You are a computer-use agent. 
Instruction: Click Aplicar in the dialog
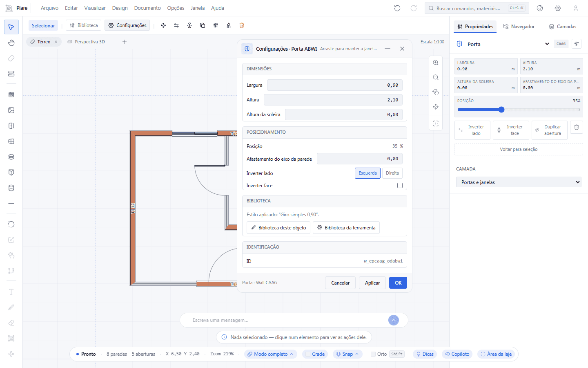pos(372,283)
